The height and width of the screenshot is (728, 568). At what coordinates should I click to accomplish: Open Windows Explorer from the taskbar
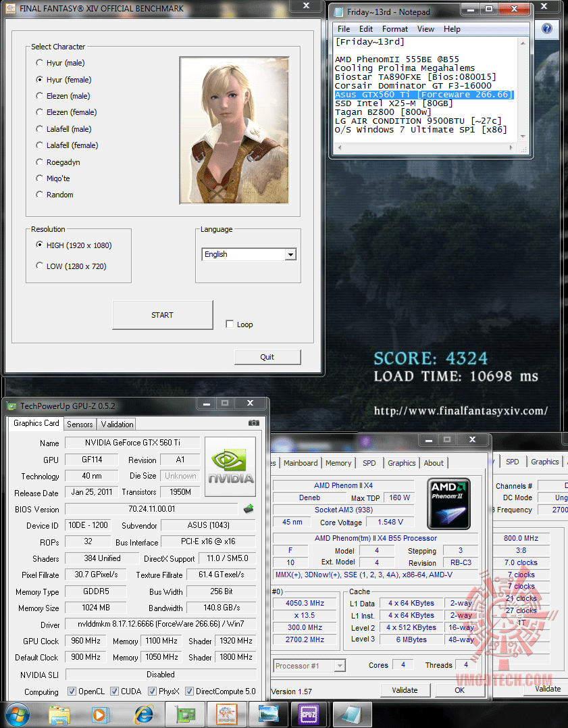pos(59,715)
